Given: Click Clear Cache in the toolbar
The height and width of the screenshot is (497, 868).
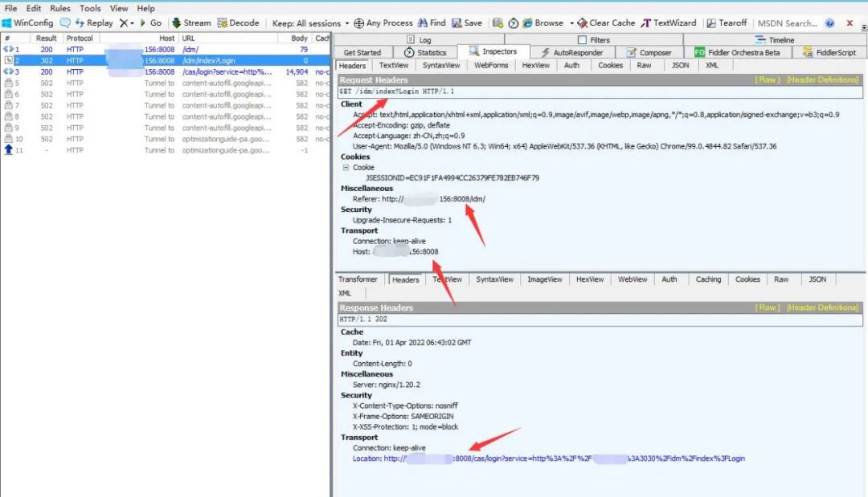Looking at the screenshot, I should tap(606, 22).
